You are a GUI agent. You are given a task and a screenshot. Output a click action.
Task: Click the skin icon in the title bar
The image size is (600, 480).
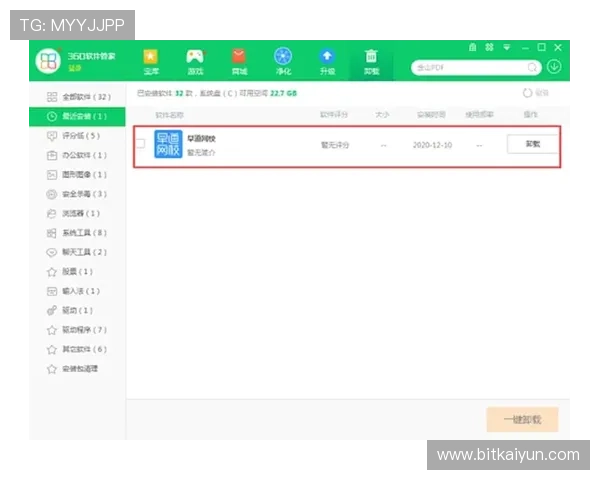point(473,47)
